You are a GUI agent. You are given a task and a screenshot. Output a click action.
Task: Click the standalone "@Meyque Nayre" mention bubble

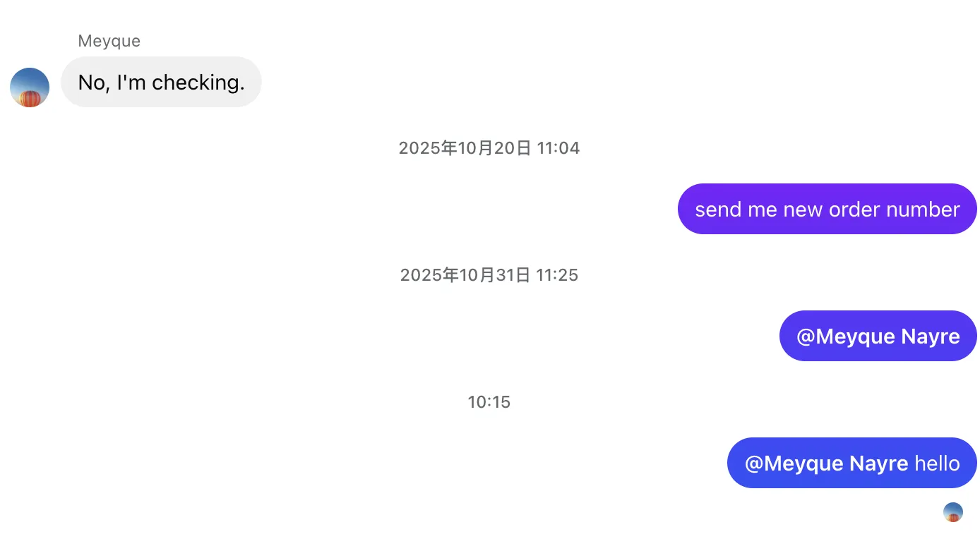click(x=878, y=337)
